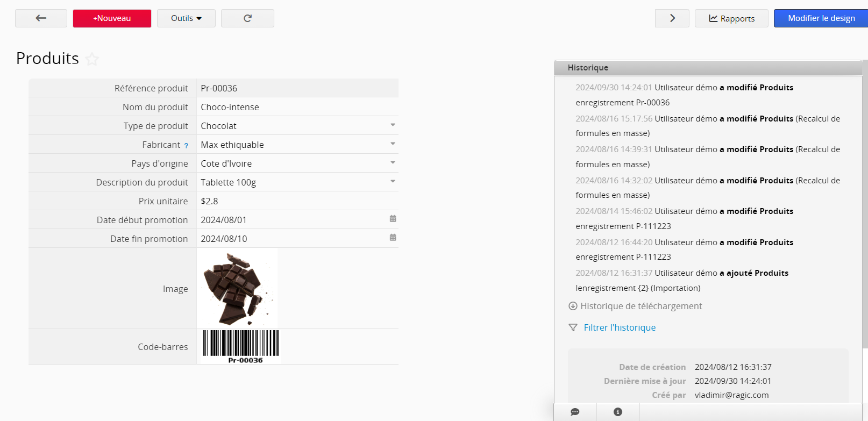868x421 pixels.
Task: Click the Fabricant help question mark
Action: coord(186,146)
